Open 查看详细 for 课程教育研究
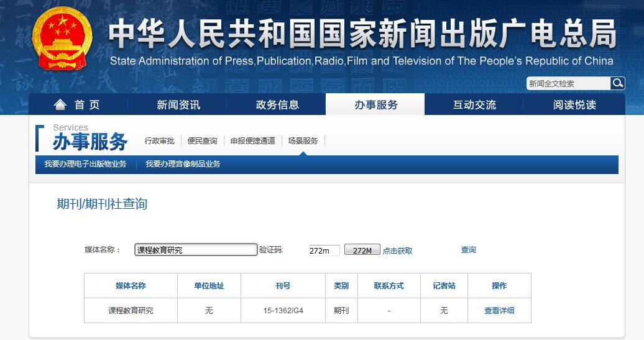The image size is (644, 340). [499, 311]
